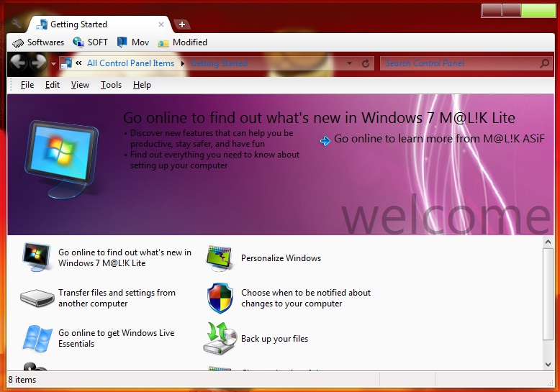This screenshot has height=392, width=560.
Task: Select Choose when to be notified item
Action: pos(306,298)
